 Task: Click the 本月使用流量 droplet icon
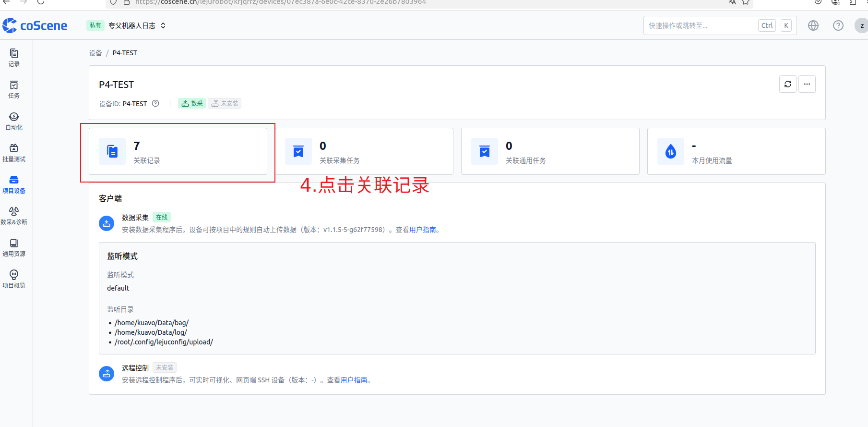pos(671,151)
